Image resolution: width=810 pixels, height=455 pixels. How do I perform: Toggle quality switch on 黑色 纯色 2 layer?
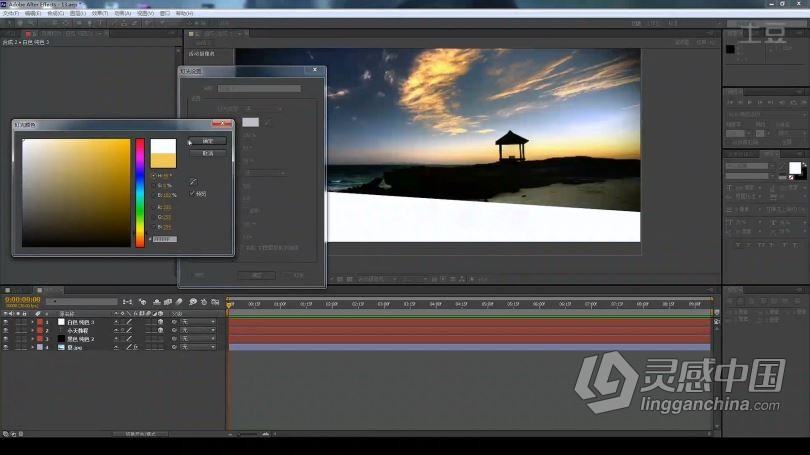tap(129, 339)
